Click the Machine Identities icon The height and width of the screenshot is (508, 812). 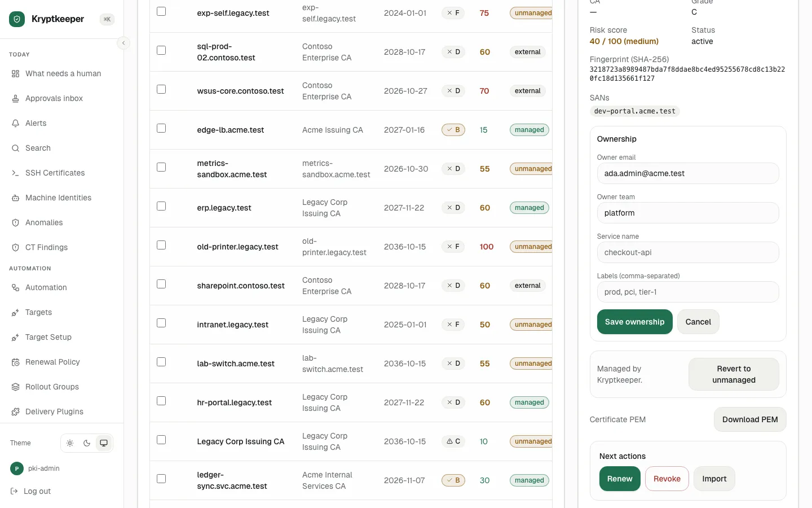click(x=15, y=198)
